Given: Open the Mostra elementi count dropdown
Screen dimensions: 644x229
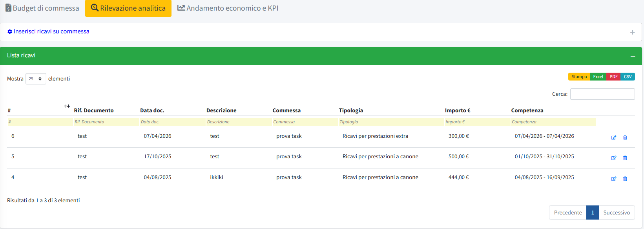Looking at the screenshot, I should 36,79.
